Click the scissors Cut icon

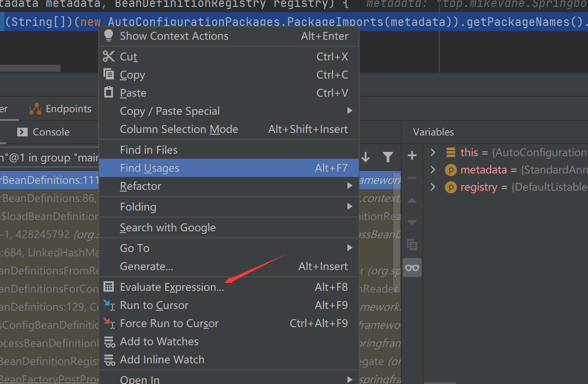click(109, 56)
